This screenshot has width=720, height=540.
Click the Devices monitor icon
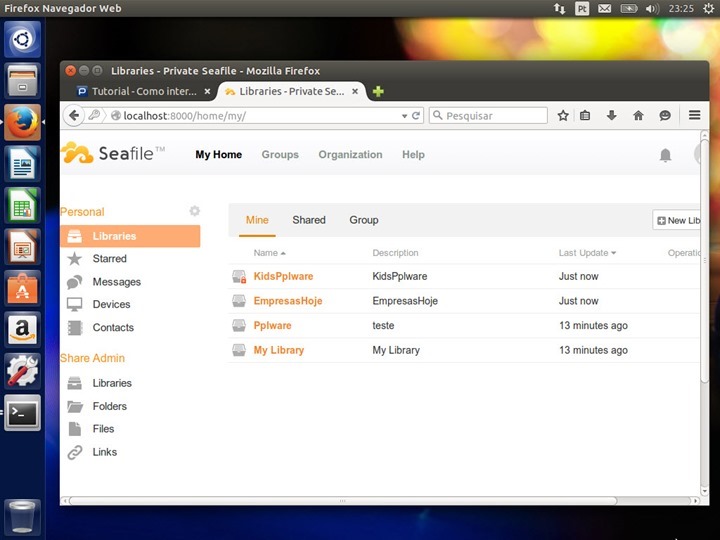74,304
